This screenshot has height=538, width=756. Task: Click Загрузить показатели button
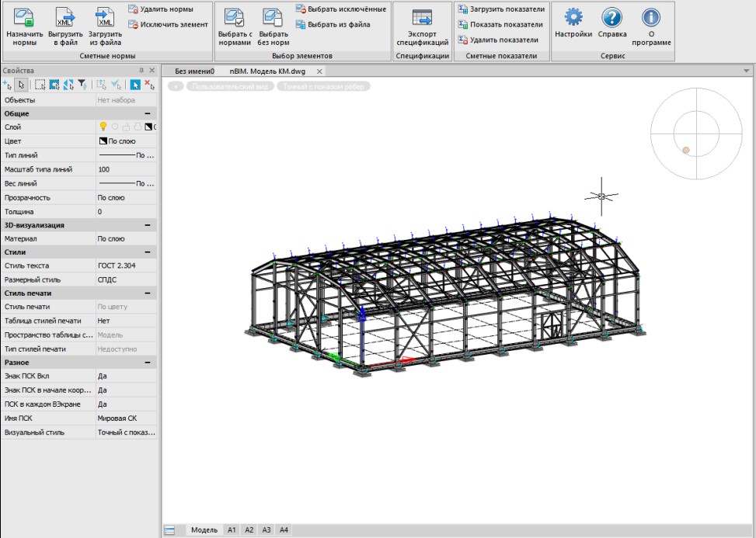click(501, 9)
